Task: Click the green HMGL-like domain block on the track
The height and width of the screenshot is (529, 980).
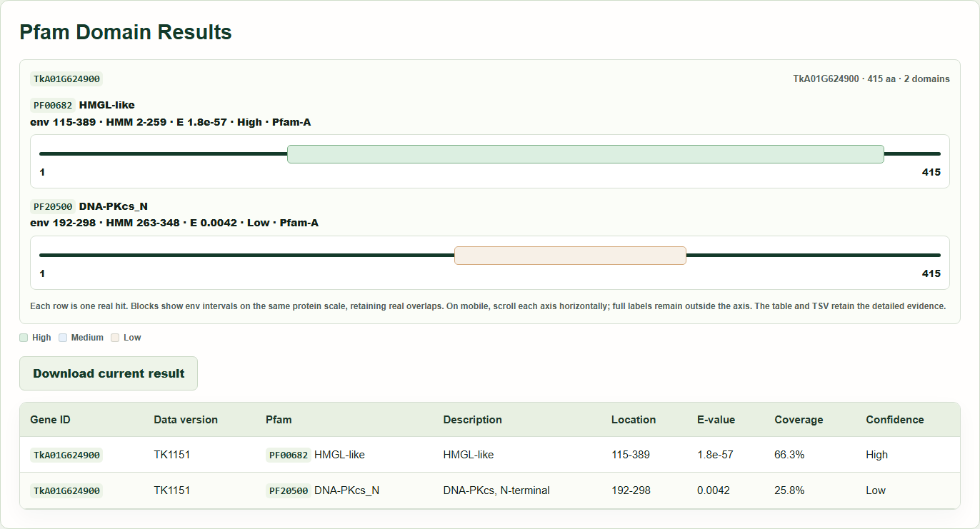Action: 586,154
